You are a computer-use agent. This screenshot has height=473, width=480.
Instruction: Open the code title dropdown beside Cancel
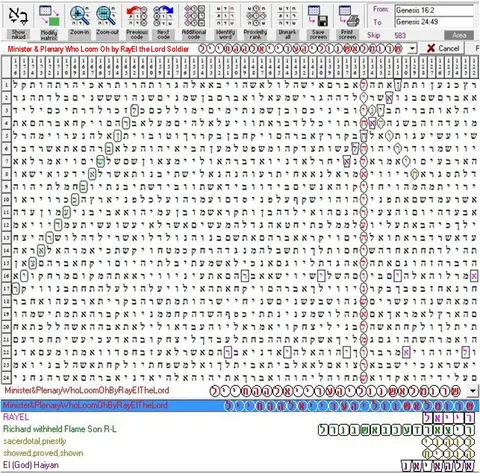pyautogui.click(x=412, y=49)
